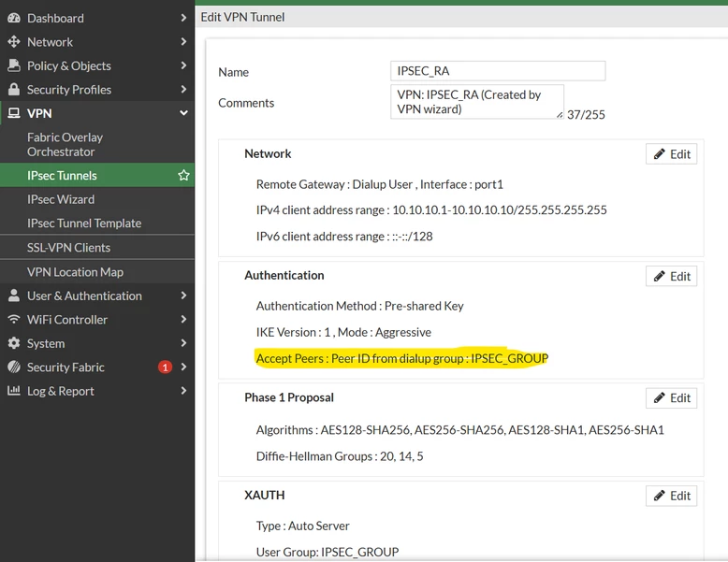728x562 pixels.
Task: Click the Security Profiles padlock icon
Action: coord(14,89)
